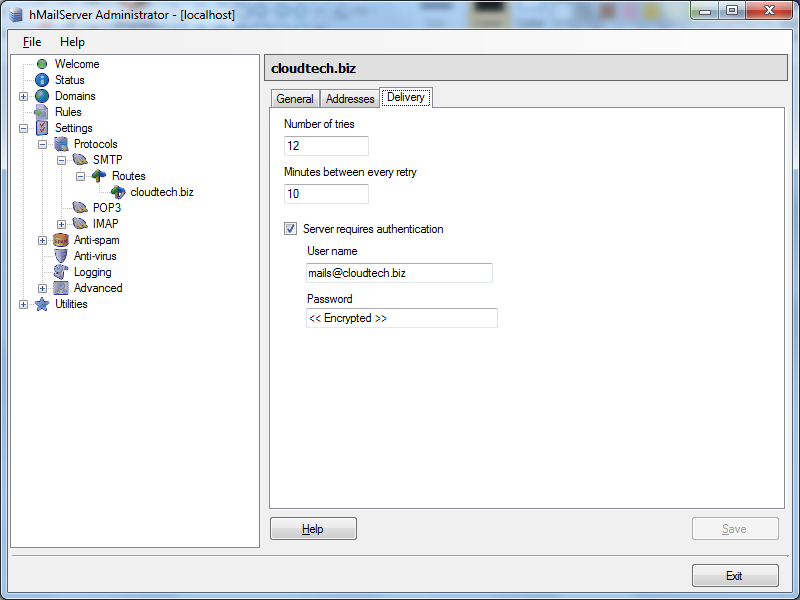Select the Rules label in tree

coord(68,112)
